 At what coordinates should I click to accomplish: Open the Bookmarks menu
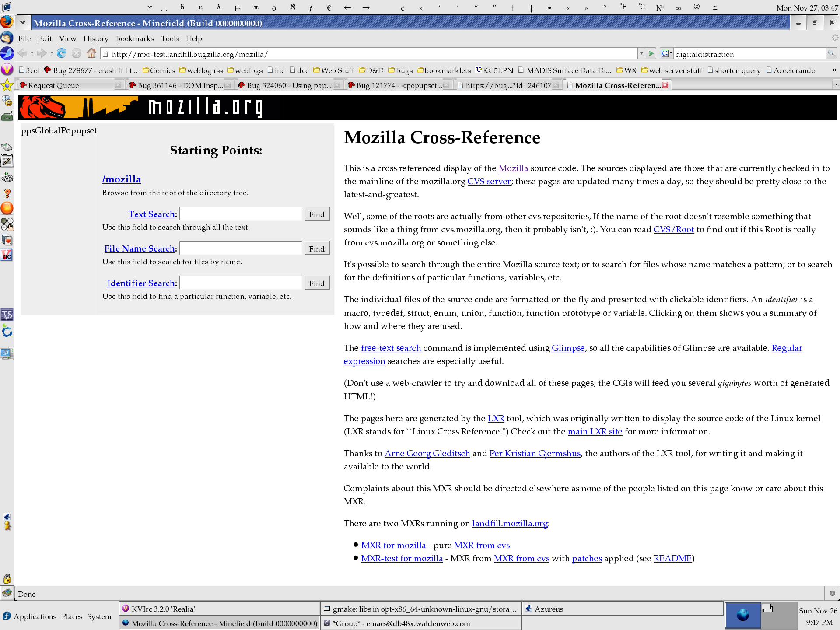click(x=135, y=38)
